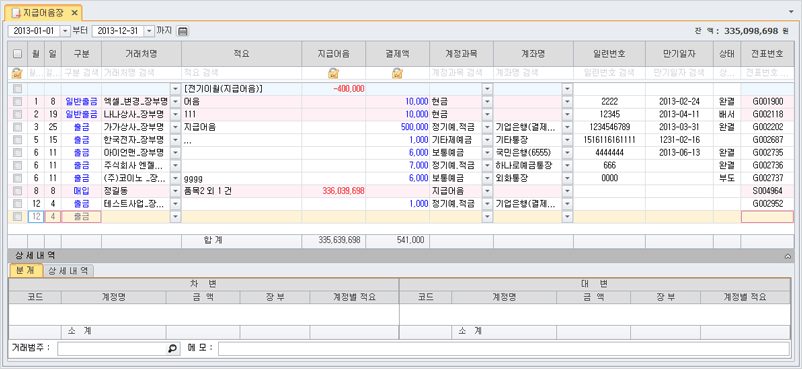Sort by the 계정과목 column header
The width and height of the screenshot is (802, 369).
pos(461,54)
